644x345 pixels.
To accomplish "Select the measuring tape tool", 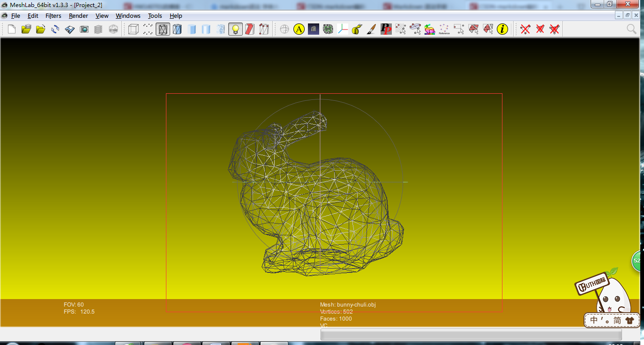I will click(357, 30).
